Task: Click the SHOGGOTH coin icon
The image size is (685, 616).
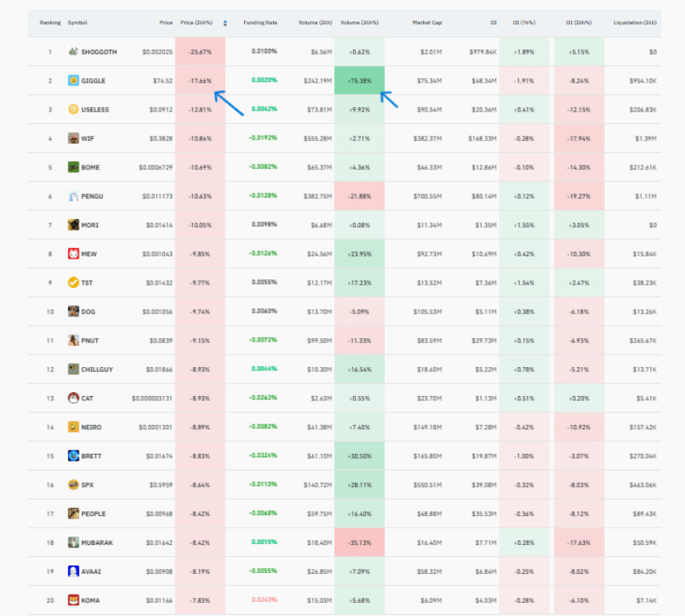Action: pyautogui.click(x=74, y=52)
